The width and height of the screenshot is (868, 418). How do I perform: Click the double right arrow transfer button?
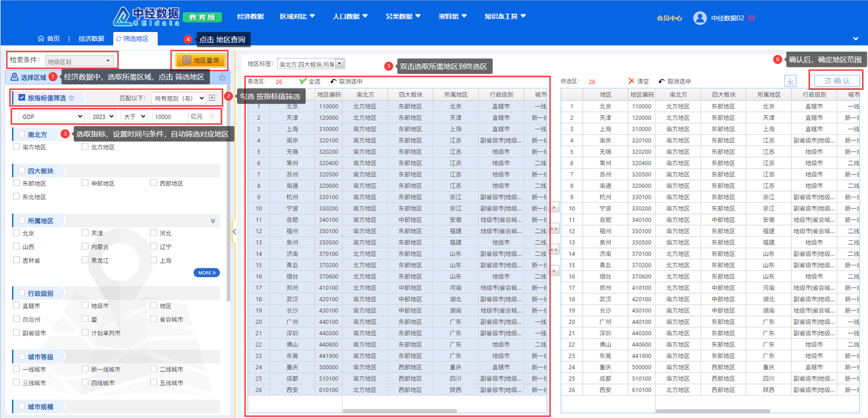click(x=553, y=228)
